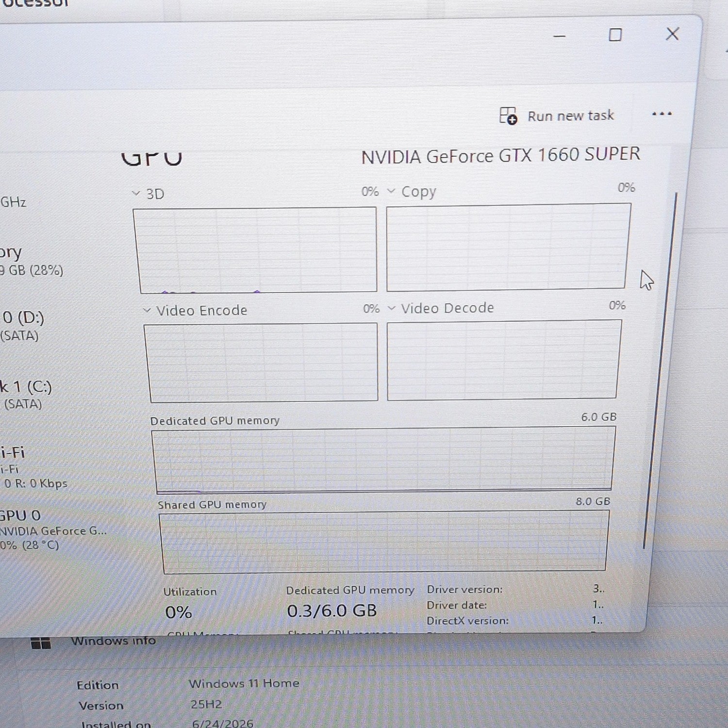Viewport: 728px width, 728px height.
Task: Click the Driver version label
Action: pyautogui.click(x=464, y=590)
